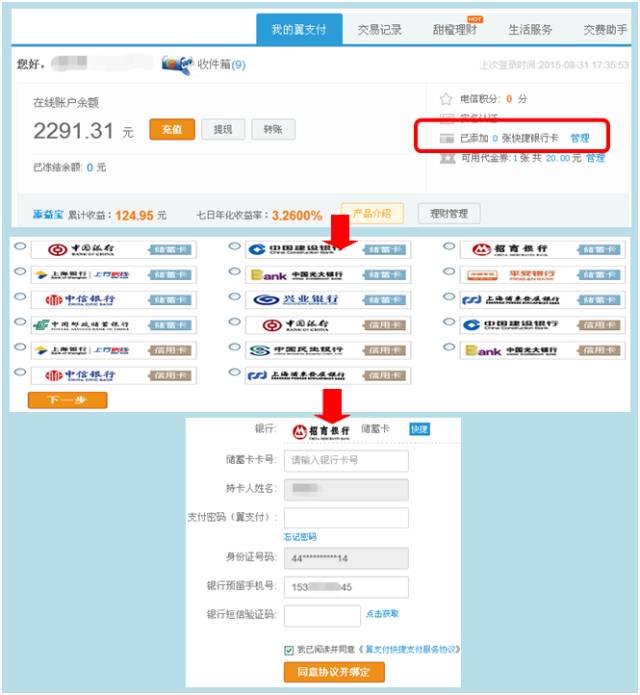Click the 转账 transfer button
This screenshot has width=640, height=695.
coord(273,129)
